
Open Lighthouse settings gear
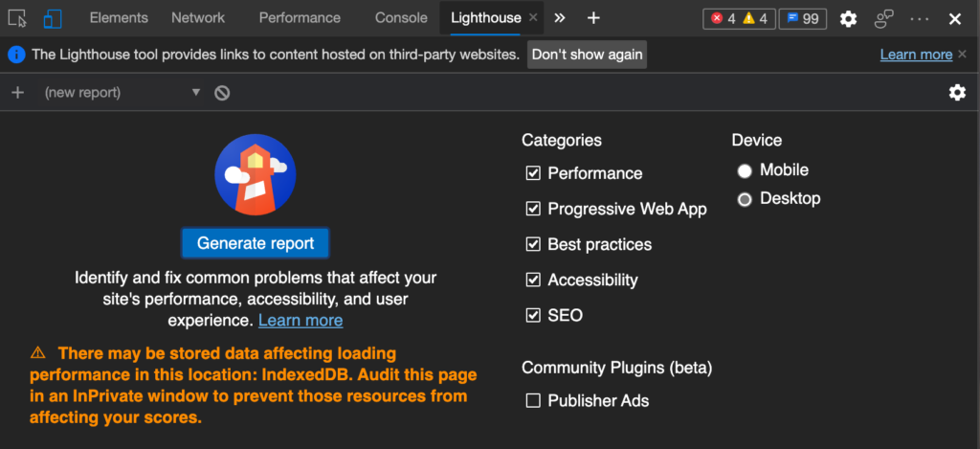957,93
